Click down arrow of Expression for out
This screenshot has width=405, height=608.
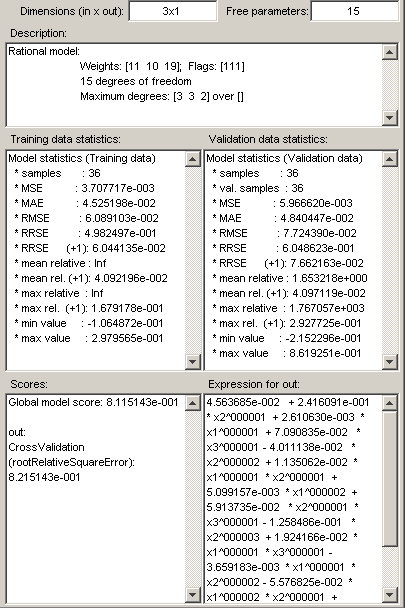[390, 594]
